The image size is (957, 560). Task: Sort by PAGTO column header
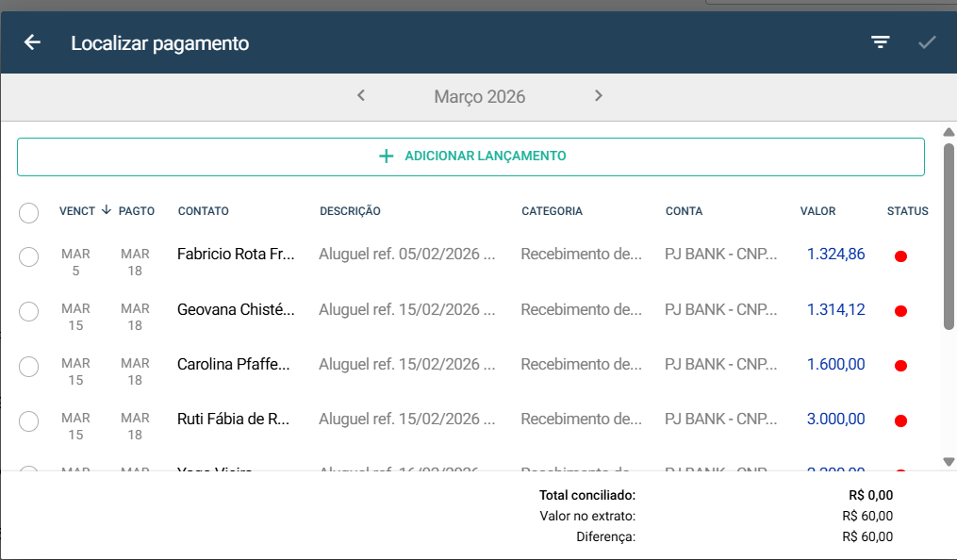(x=136, y=211)
